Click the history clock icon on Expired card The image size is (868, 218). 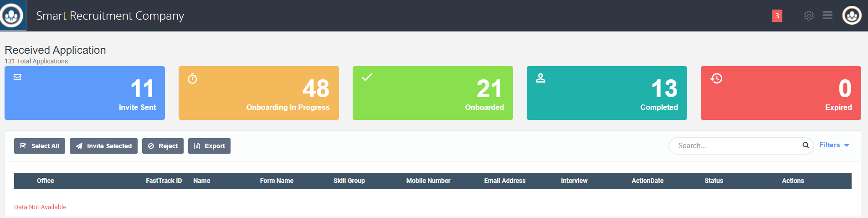coord(716,78)
